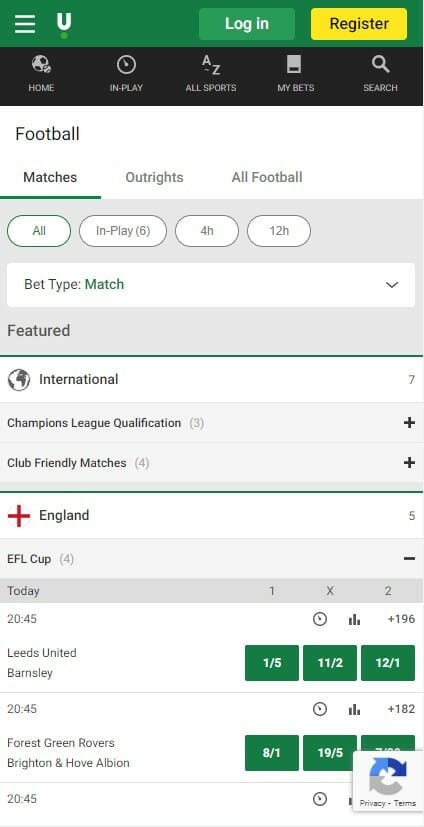Click clock icon for Forest Green Rovers match
The image size is (424, 827).
point(320,709)
